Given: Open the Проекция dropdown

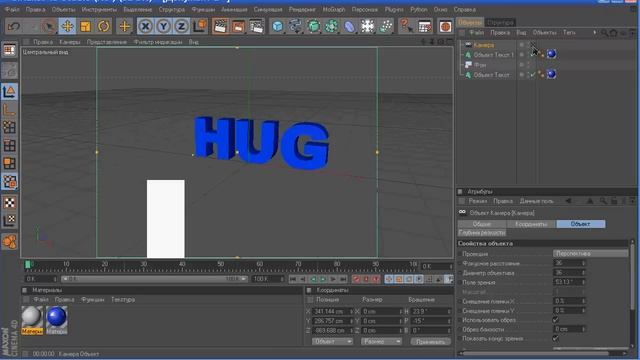Looking at the screenshot, I should click(x=591, y=253).
